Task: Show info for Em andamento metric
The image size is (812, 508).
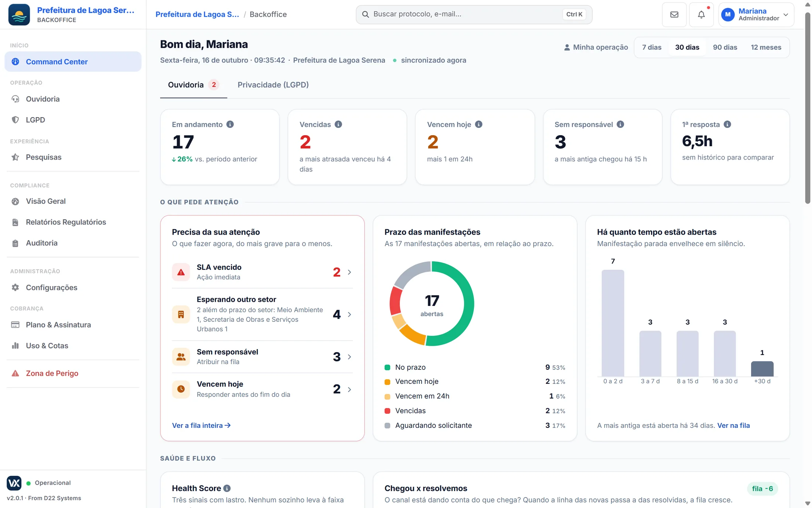Action: [230, 124]
